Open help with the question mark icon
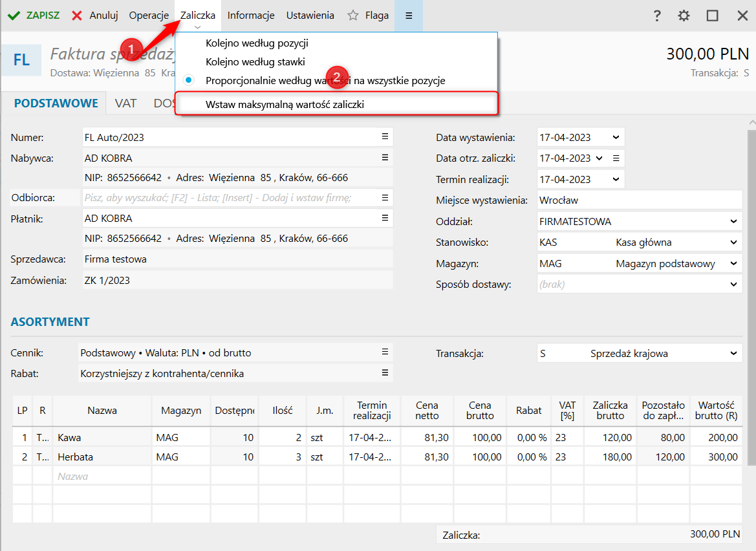This screenshot has height=551, width=756. click(x=656, y=16)
